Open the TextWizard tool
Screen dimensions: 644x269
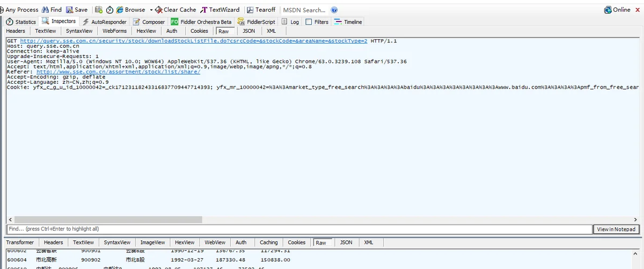tap(220, 10)
